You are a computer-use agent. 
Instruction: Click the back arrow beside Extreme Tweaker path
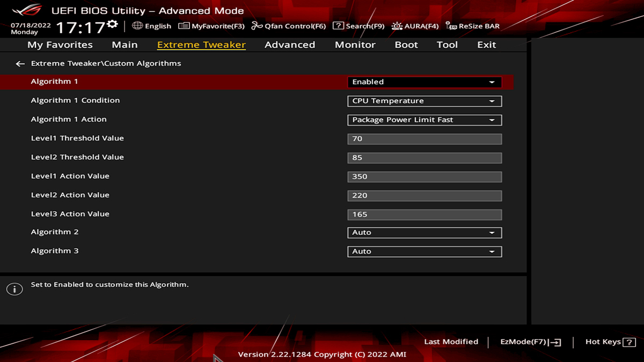[20, 64]
